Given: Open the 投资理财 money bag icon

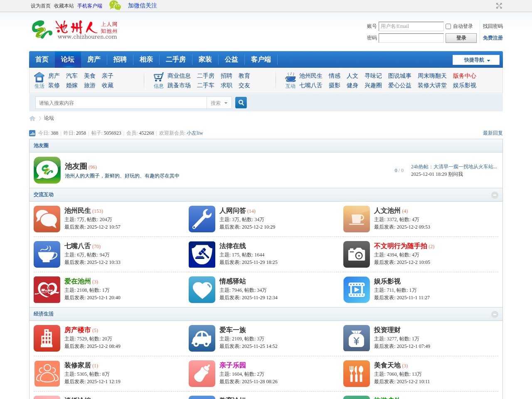Looking at the screenshot, I should pos(357,338).
